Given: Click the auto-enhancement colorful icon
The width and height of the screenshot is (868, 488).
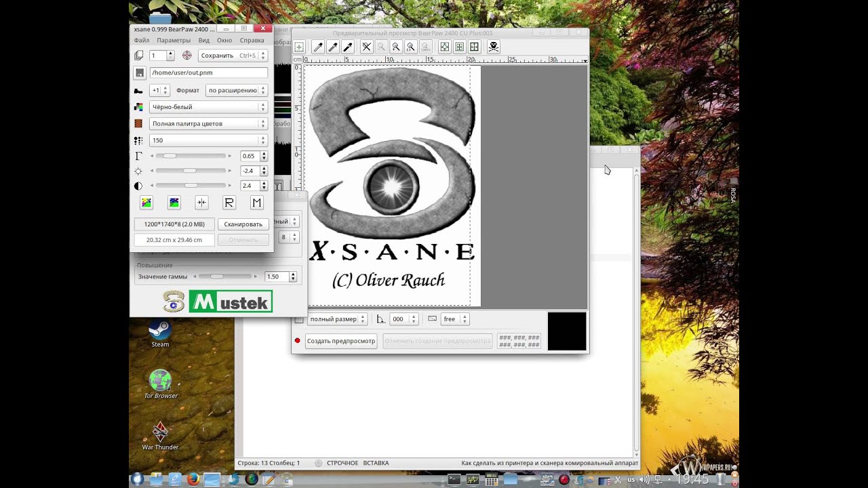Looking at the screenshot, I should [x=146, y=203].
